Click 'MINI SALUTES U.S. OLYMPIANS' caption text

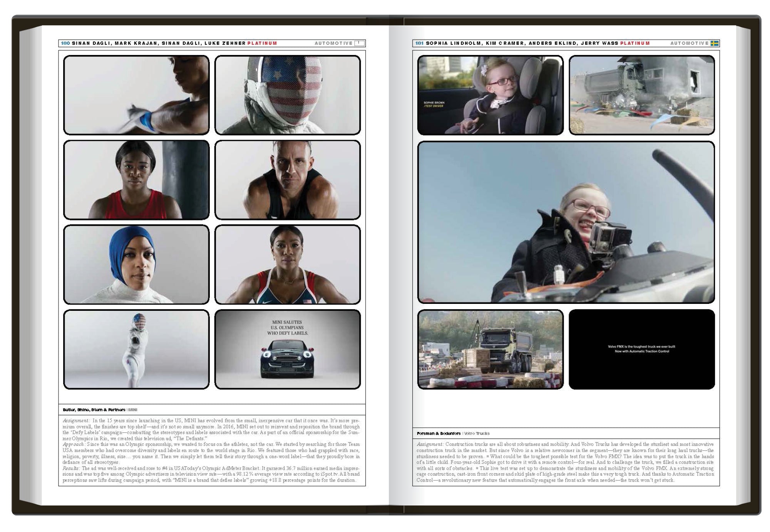click(288, 328)
